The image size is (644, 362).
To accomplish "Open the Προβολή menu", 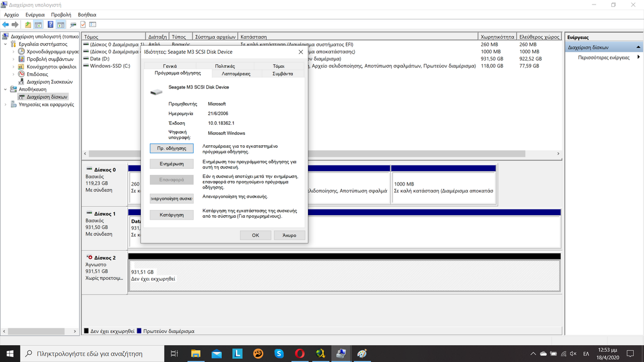I will tap(61, 15).
